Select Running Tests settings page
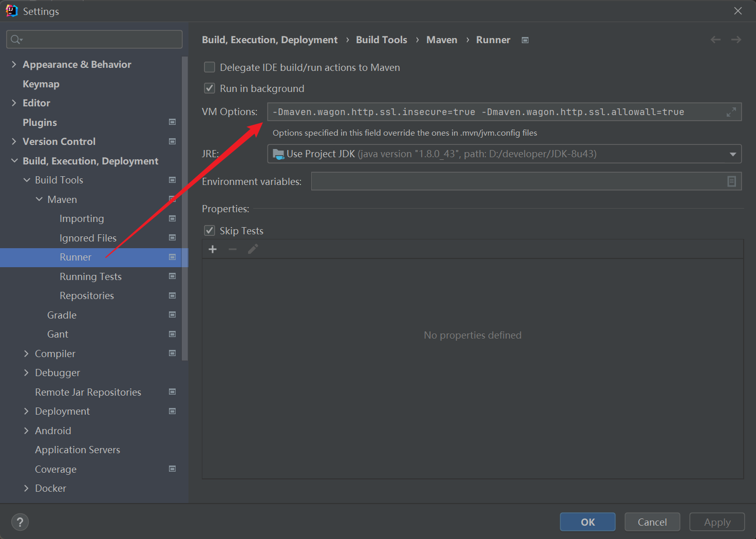The width and height of the screenshot is (756, 539). (x=90, y=276)
